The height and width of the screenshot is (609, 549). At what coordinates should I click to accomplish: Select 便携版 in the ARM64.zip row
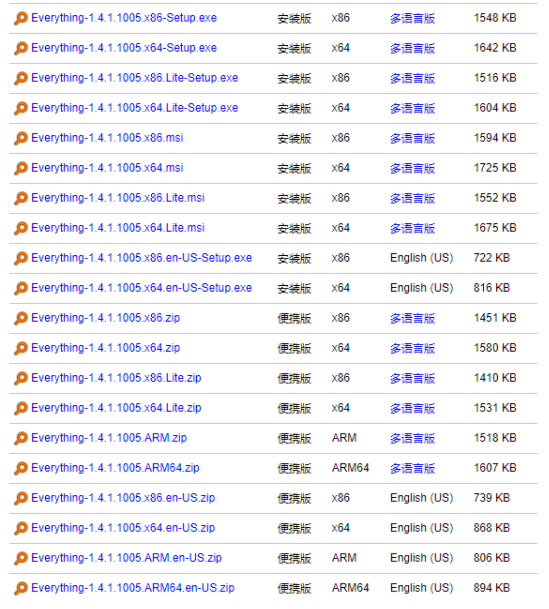tap(294, 468)
